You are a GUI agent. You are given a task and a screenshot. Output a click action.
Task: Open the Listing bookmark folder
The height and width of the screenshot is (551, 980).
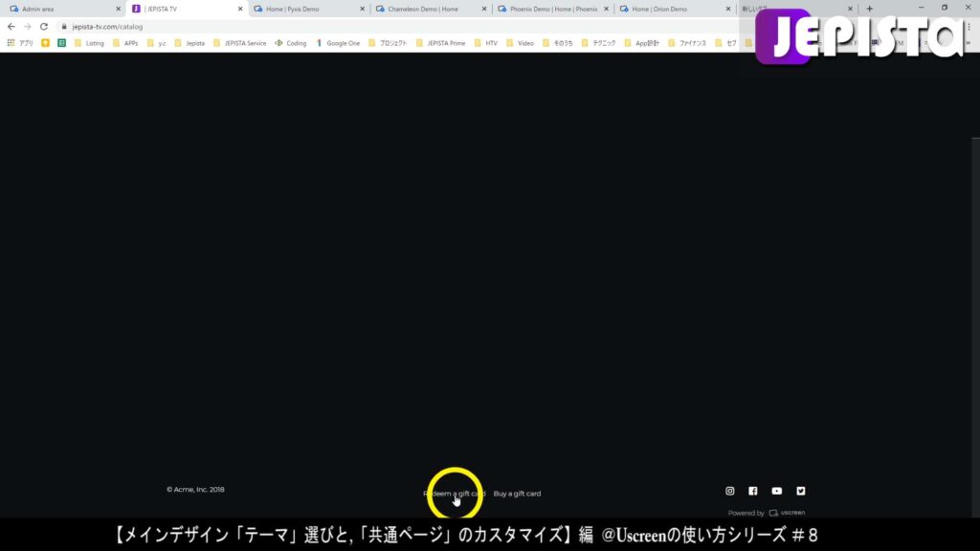[x=89, y=43]
